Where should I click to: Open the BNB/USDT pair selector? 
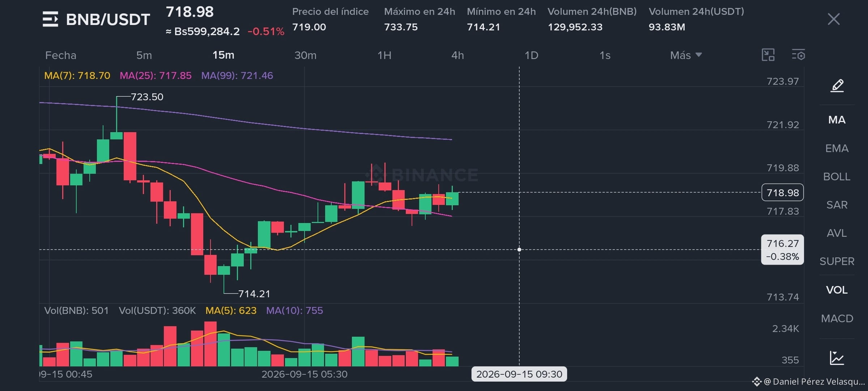pos(108,19)
